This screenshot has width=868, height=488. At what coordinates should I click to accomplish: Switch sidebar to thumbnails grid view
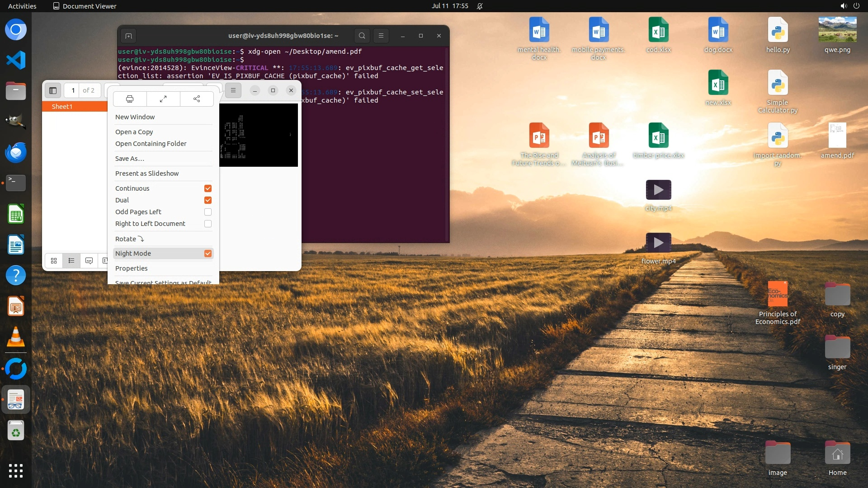click(54, 261)
